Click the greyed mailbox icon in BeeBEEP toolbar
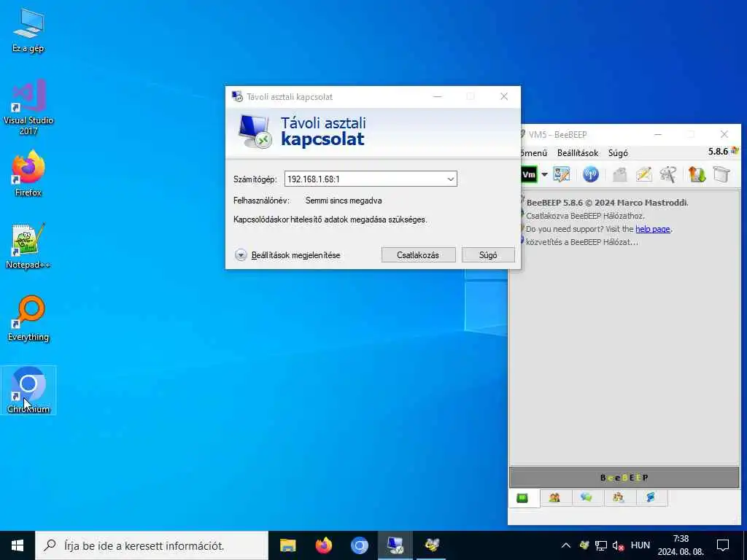The width and height of the screenshot is (747, 560). [619, 174]
